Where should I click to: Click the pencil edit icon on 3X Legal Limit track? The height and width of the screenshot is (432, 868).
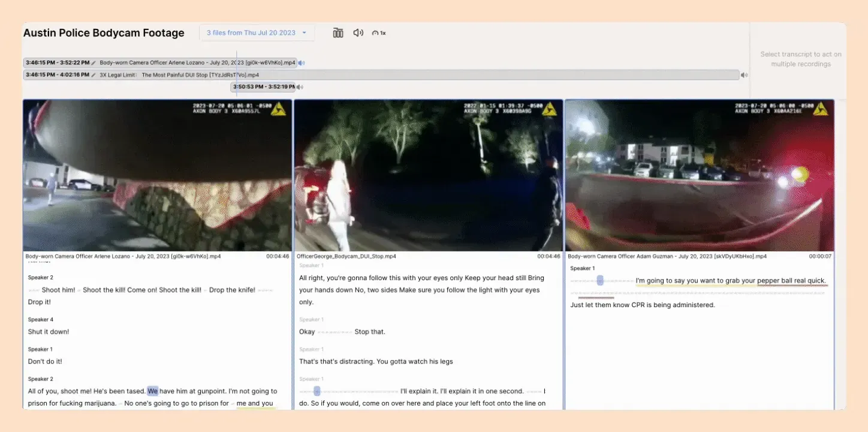tap(94, 75)
